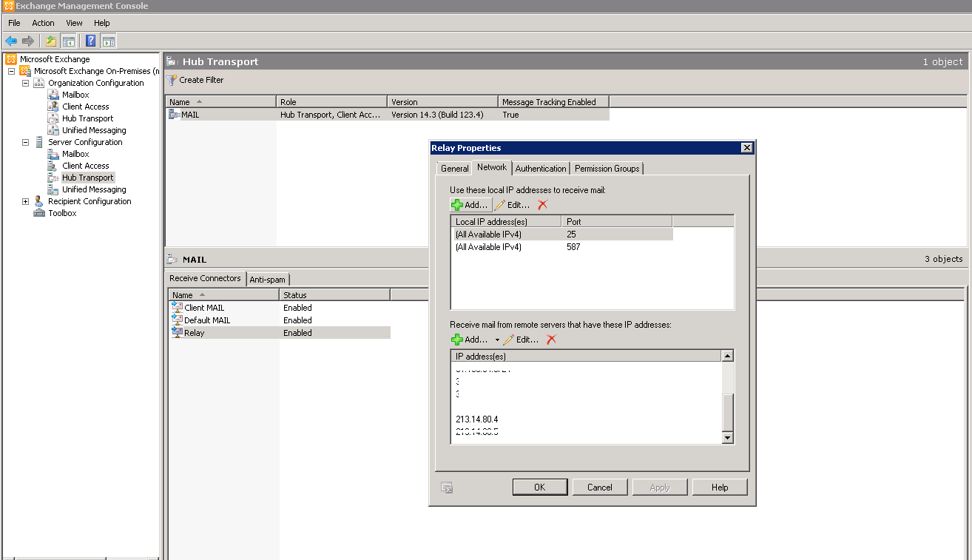Viewport: 972px width, 560px height.
Task: Remove remote IP with red X icon
Action: click(x=551, y=340)
